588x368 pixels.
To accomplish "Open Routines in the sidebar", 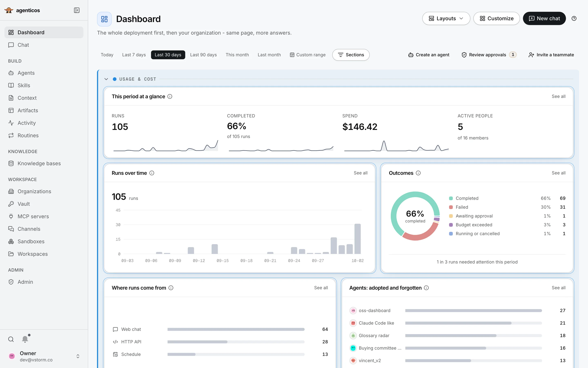I will click(44, 136).
